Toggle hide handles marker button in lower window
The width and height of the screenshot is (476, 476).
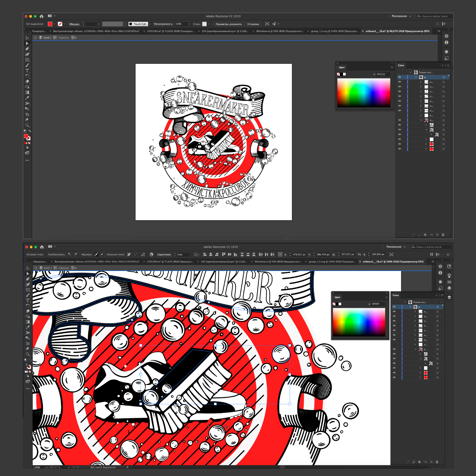click(102, 255)
